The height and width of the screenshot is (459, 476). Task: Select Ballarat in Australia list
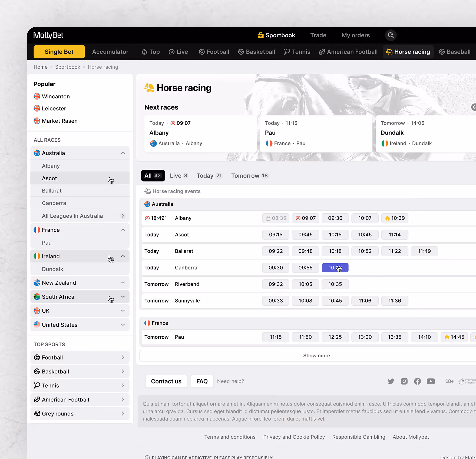point(80,191)
